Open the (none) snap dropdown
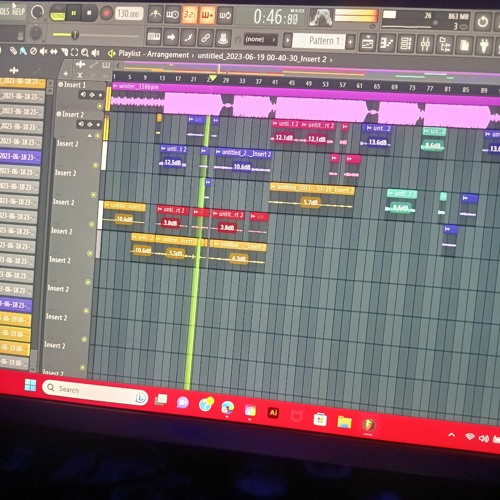The width and height of the screenshot is (500, 500). click(x=260, y=40)
